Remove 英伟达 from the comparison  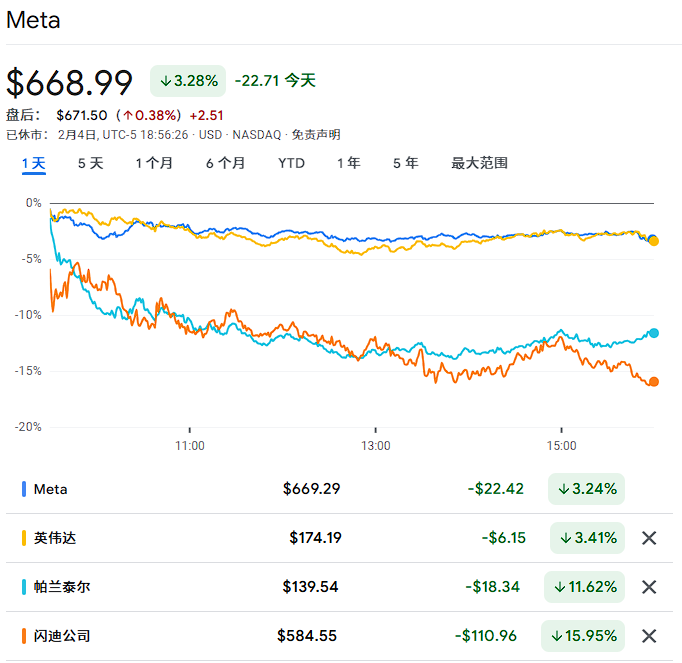click(x=648, y=538)
